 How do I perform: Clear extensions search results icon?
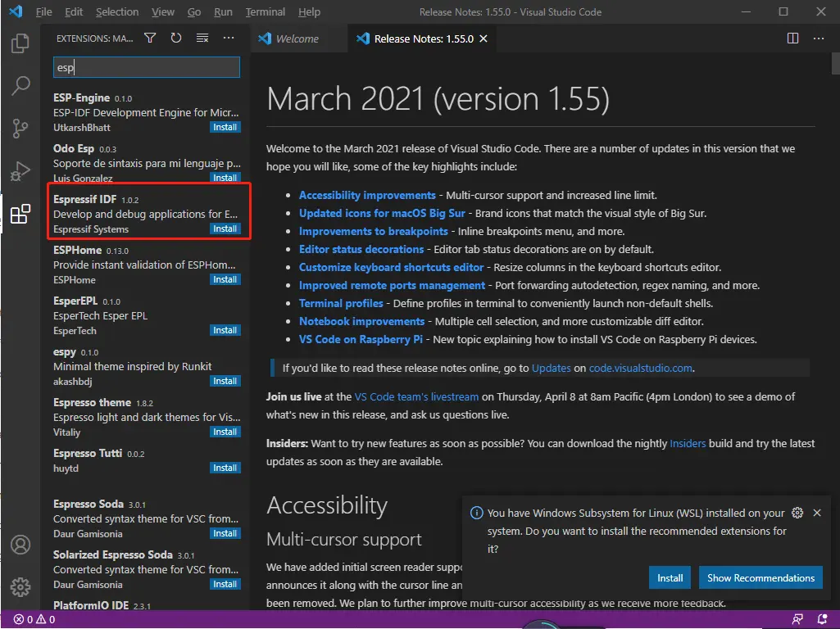point(202,38)
